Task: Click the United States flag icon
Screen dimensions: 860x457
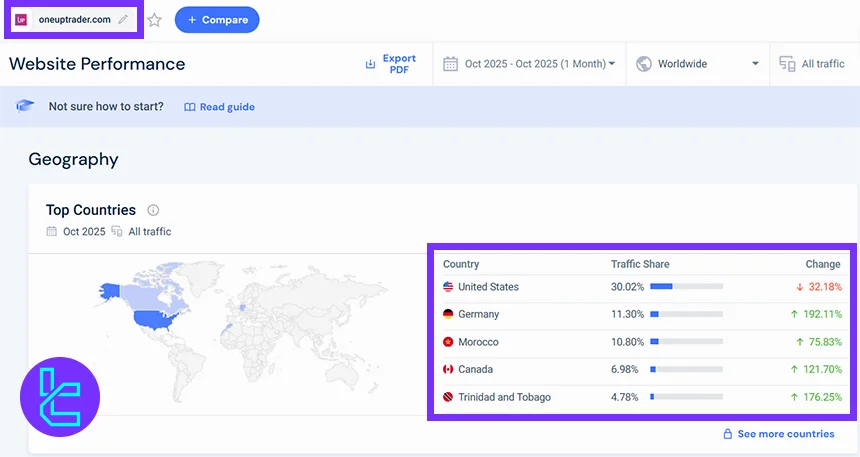Action: click(x=448, y=287)
